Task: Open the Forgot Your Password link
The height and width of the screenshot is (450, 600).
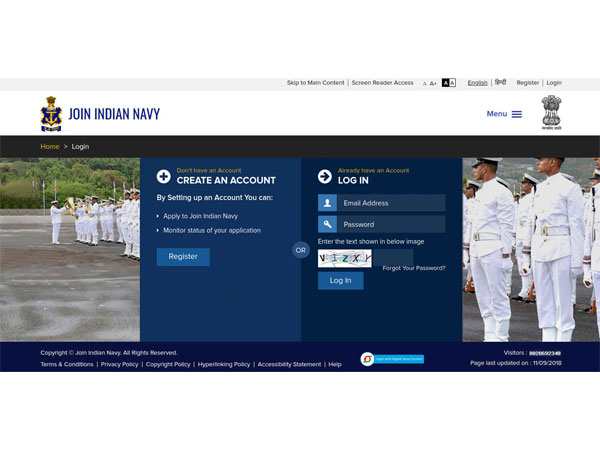Action: pos(413,268)
